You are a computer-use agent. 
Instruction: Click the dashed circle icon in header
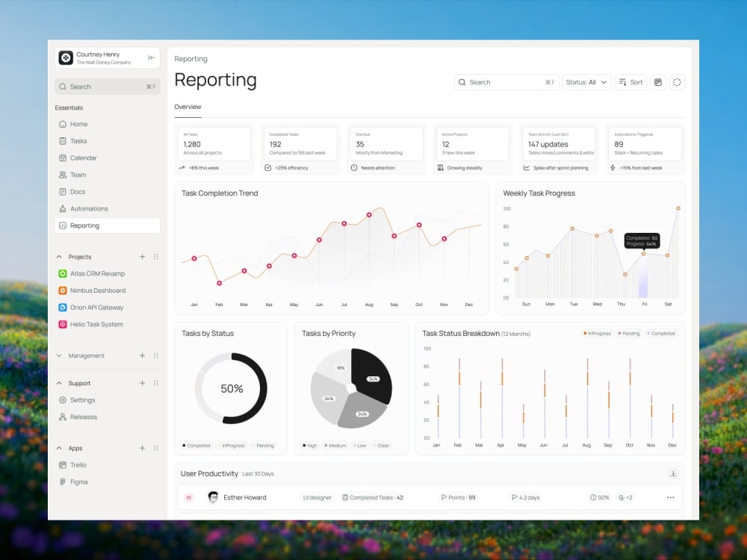[677, 82]
